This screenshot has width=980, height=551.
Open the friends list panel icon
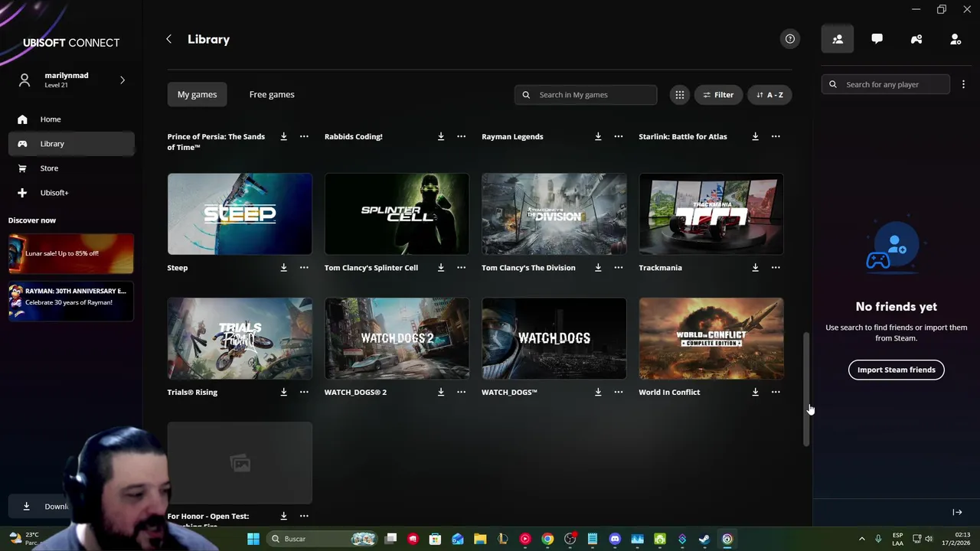(x=838, y=39)
